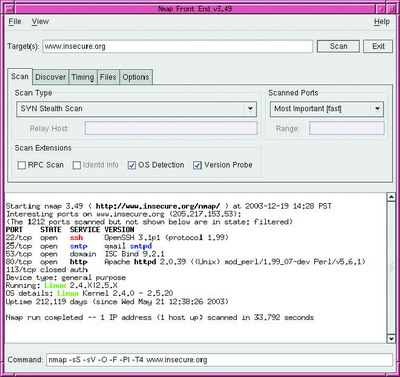Click the Scan button
This screenshot has width=400, height=377.
click(338, 46)
